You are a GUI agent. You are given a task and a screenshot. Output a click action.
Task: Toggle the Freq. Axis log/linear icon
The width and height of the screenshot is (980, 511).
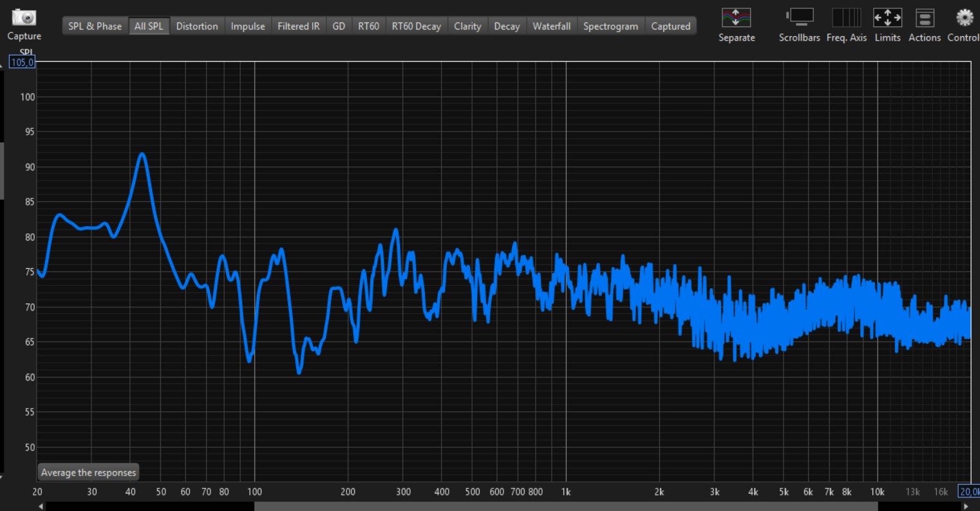(846, 17)
